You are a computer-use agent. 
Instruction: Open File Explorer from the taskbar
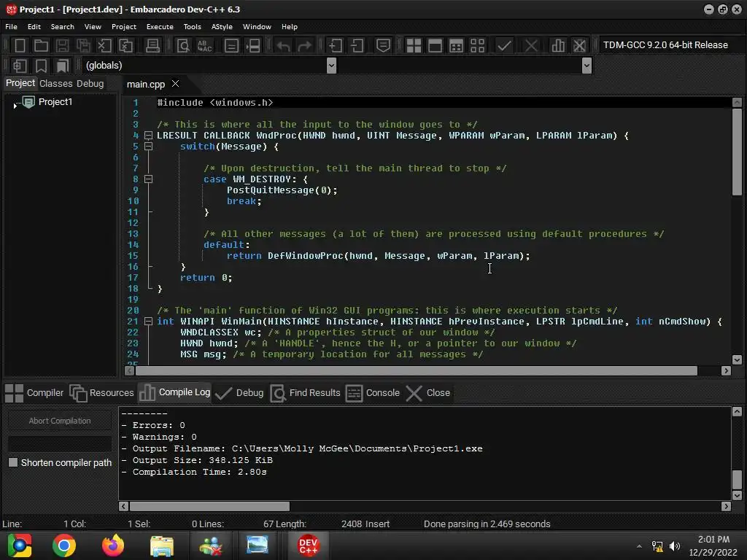point(161,545)
